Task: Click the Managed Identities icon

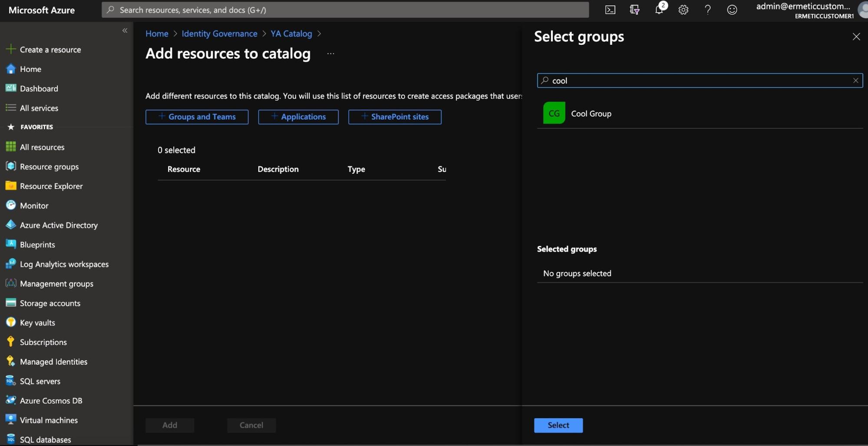Action: point(11,361)
